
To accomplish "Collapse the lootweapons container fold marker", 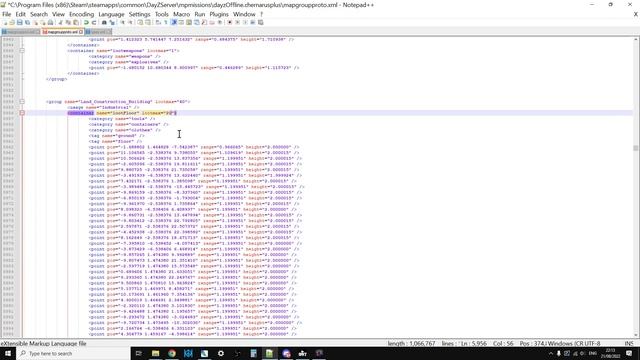I will 22,51.
